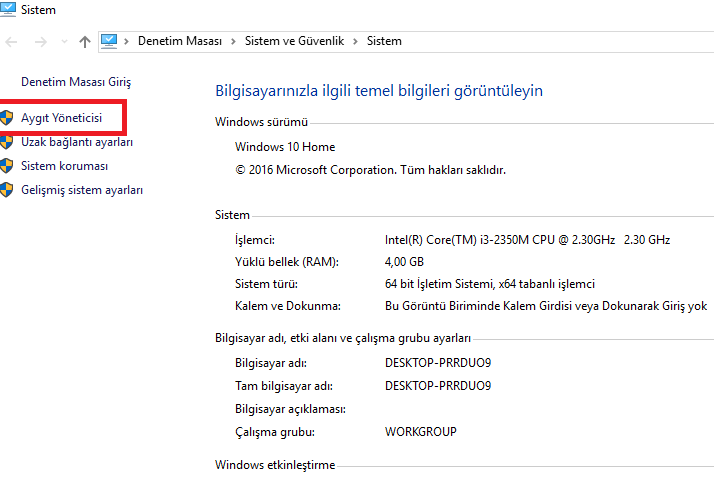Click the Kalem Girdisi veya Dokunarak value
The height and width of the screenshot is (483, 714).
coord(546,306)
